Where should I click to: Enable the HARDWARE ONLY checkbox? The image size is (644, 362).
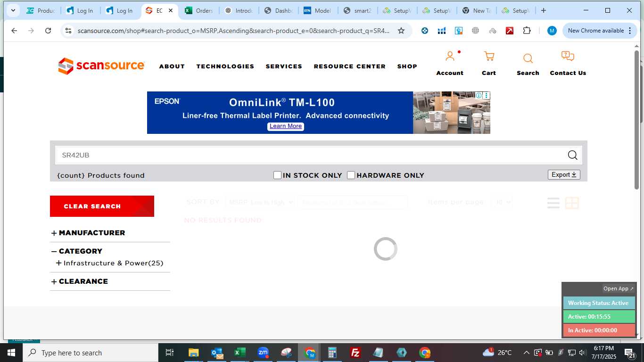point(351,175)
